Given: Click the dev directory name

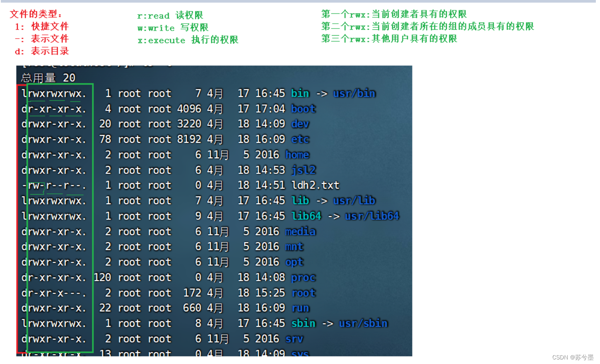Looking at the screenshot, I should click(x=299, y=124).
